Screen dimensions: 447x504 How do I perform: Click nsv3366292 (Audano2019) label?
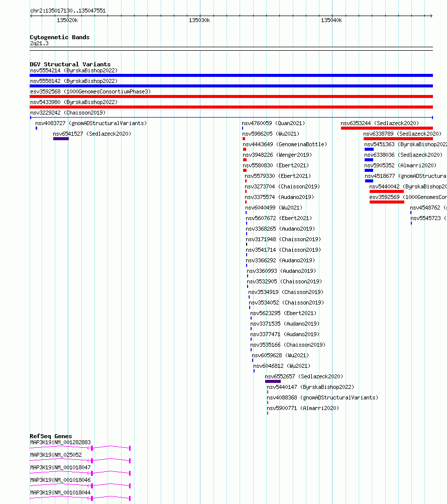[x=280, y=260]
